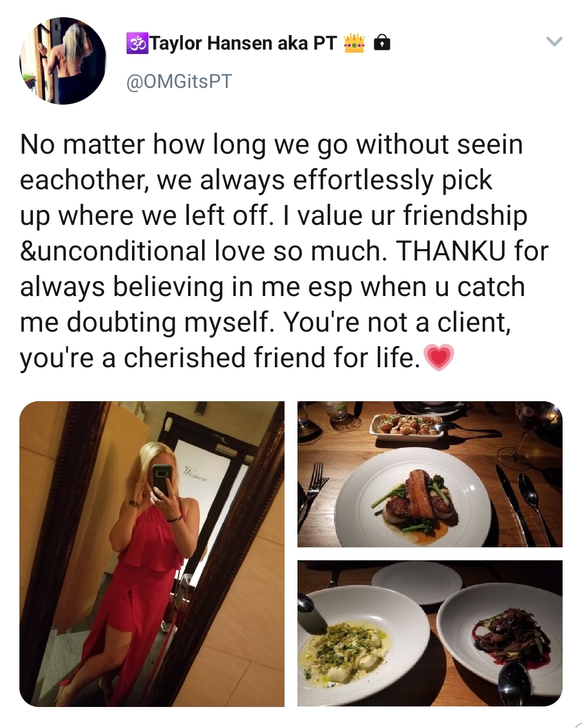
Task: Click the purple Om symbol emoji
Action: (x=137, y=43)
